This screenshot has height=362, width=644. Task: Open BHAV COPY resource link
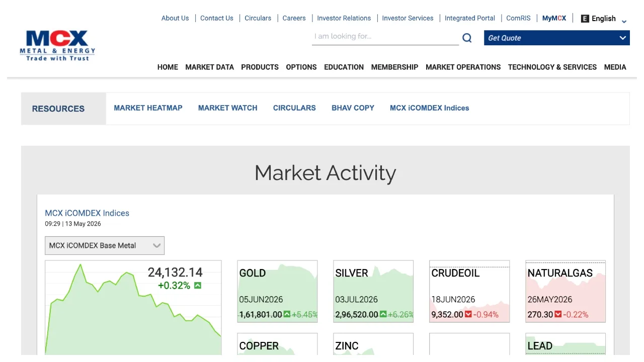(353, 108)
